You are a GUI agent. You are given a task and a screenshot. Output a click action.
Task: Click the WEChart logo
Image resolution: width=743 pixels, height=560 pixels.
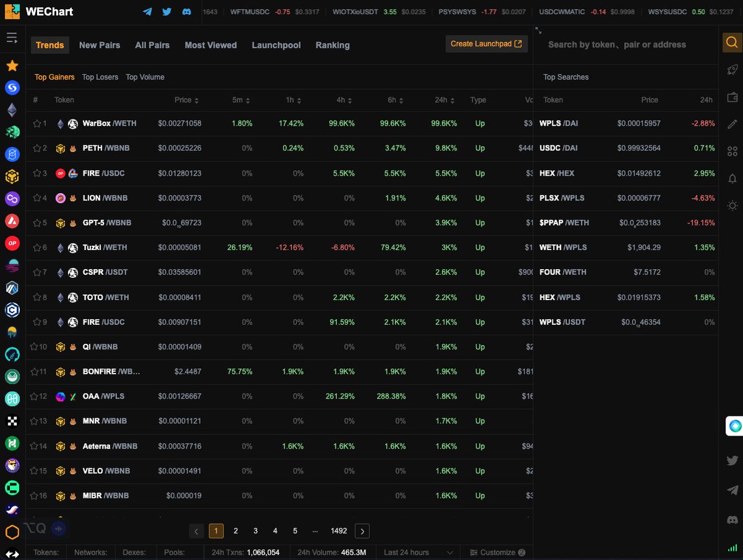point(39,12)
